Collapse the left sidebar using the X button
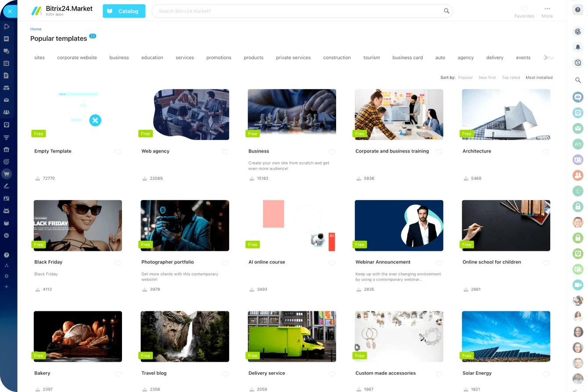Screen dimensions: 588x392 point(10,11)
